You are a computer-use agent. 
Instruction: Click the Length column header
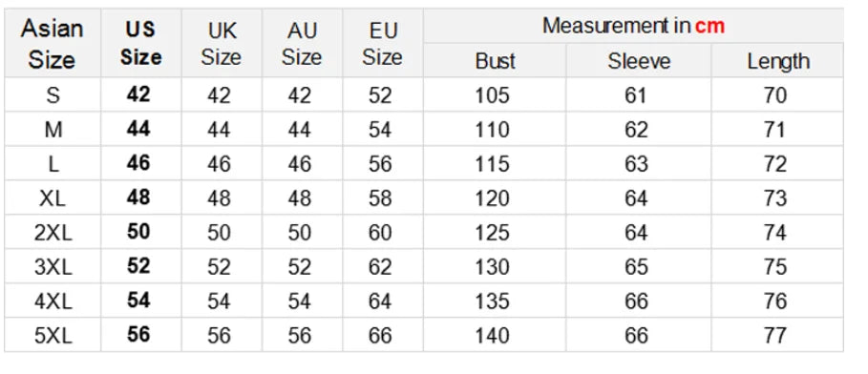pos(778,60)
